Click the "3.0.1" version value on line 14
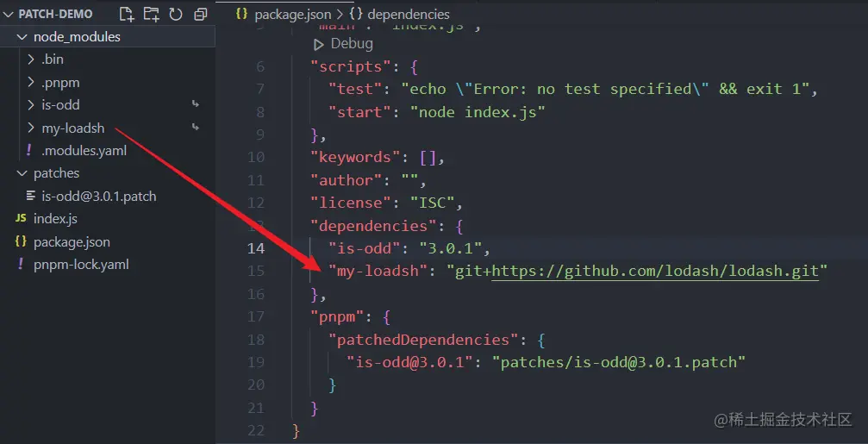Image resolution: width=868 pixels, height=444 pixels. (451, 248)
